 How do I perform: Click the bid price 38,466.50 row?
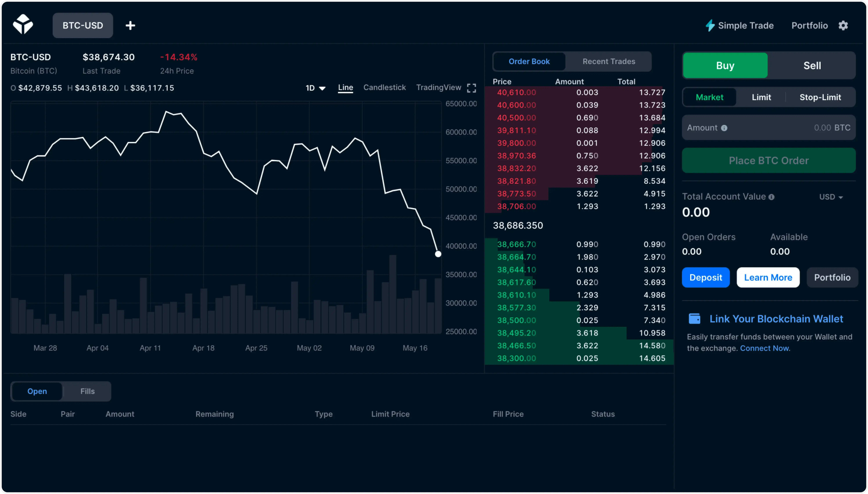579,346
